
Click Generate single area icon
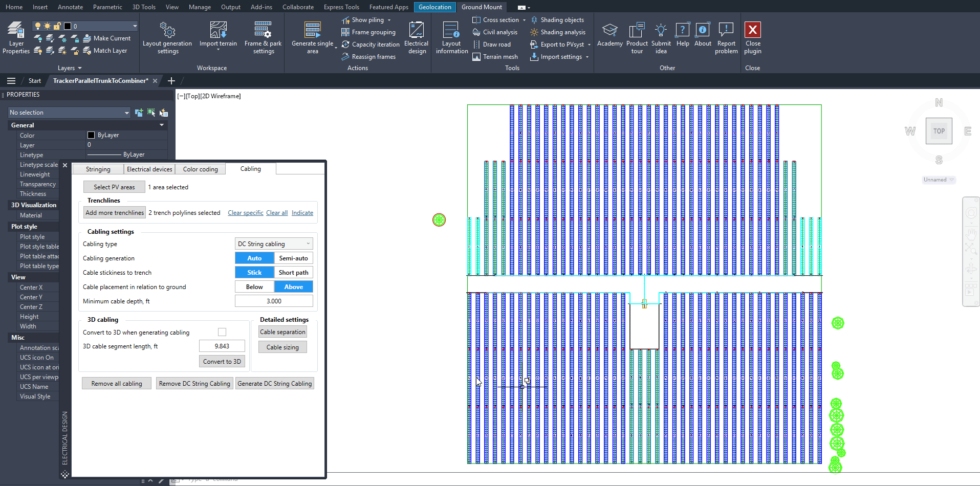(x=312, y=30)
